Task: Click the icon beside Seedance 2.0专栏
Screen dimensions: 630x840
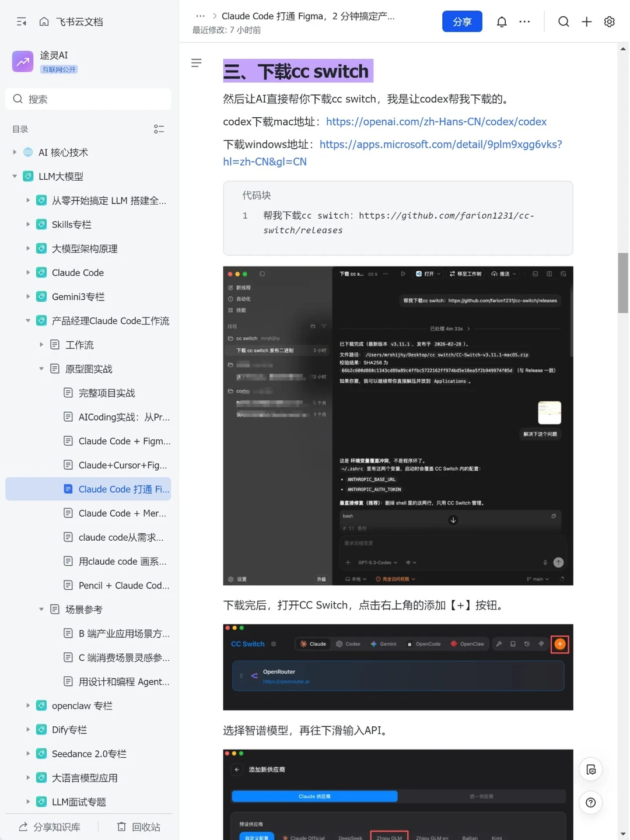Action: 41,754
